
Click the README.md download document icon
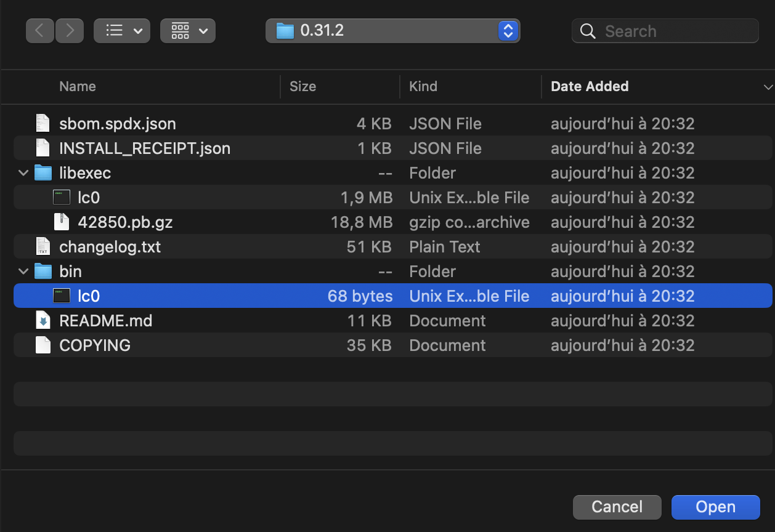click(42, 320)
